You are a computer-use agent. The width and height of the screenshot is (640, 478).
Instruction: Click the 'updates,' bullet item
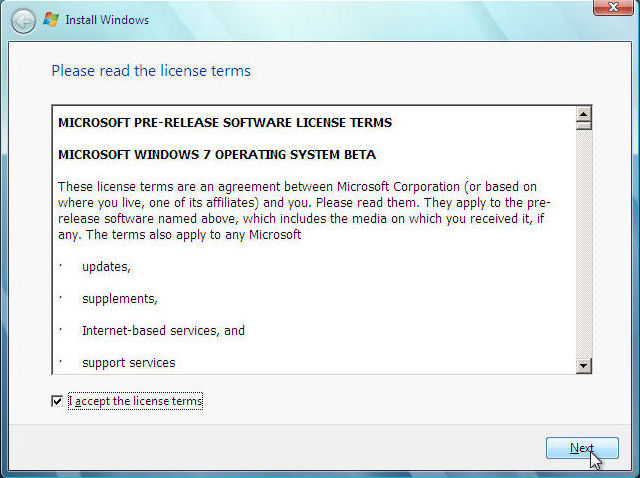pyautogui.click(x=106, y=267)
